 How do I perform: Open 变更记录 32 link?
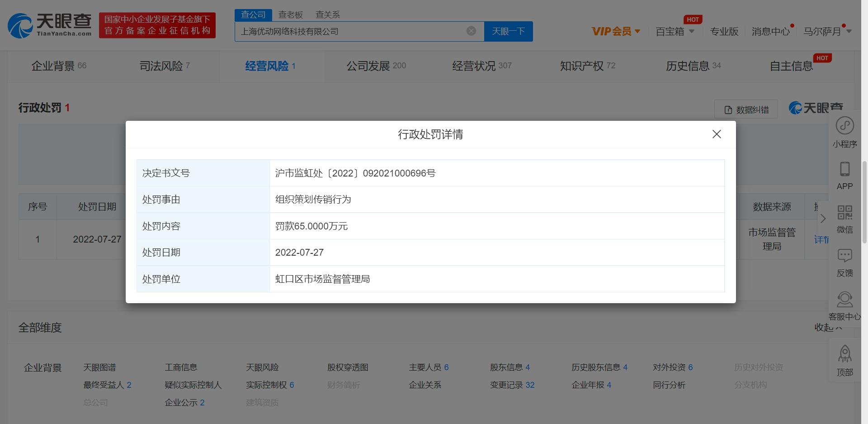tap(512, 385)
